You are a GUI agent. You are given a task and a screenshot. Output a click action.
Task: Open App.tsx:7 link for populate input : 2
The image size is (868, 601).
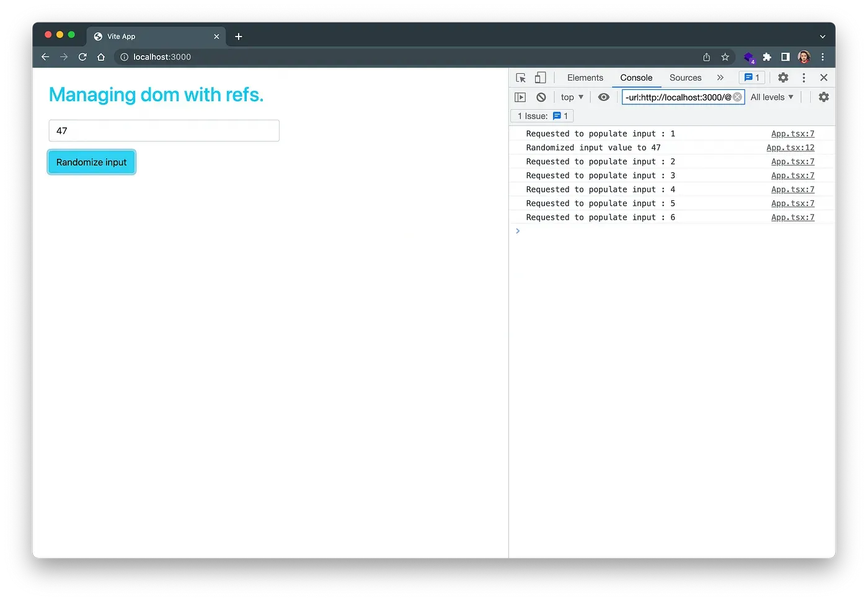click(792, 162)
